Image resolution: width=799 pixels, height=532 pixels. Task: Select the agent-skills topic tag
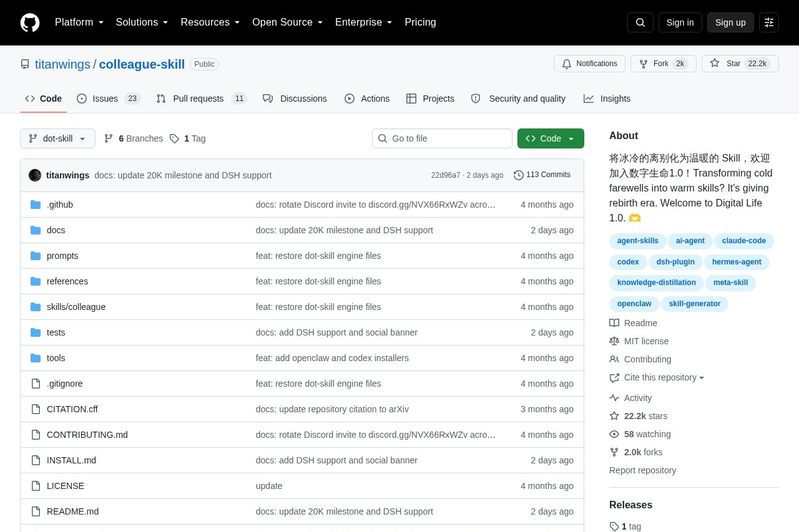click(638, 241)
